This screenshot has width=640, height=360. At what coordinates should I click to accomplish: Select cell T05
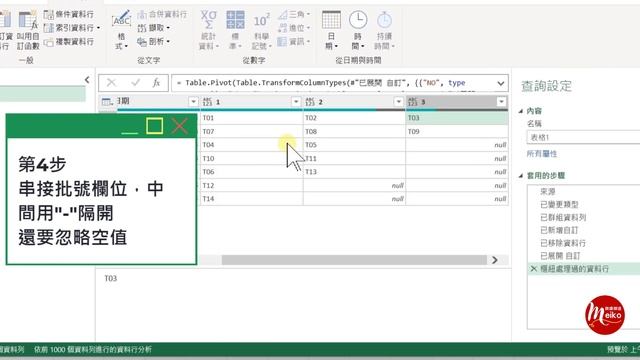click(x=354, y=145)
